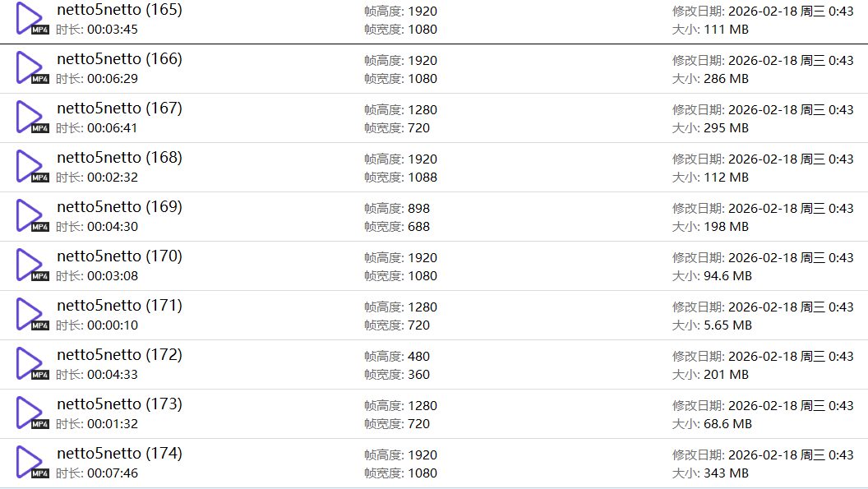868x489 pixels.
Task: Select the file titled netto5netto (174)
Action: tap(119, 454)
